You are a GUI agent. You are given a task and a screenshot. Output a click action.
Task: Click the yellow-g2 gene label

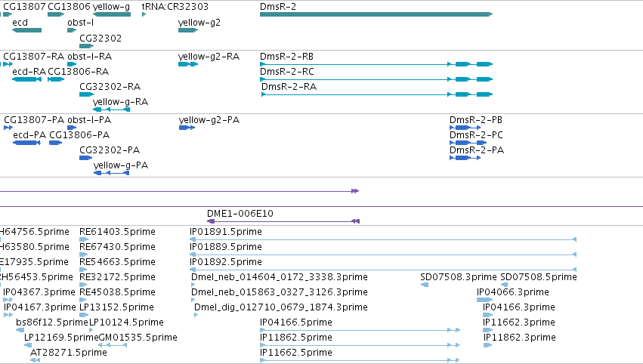(x=199, y=23)
